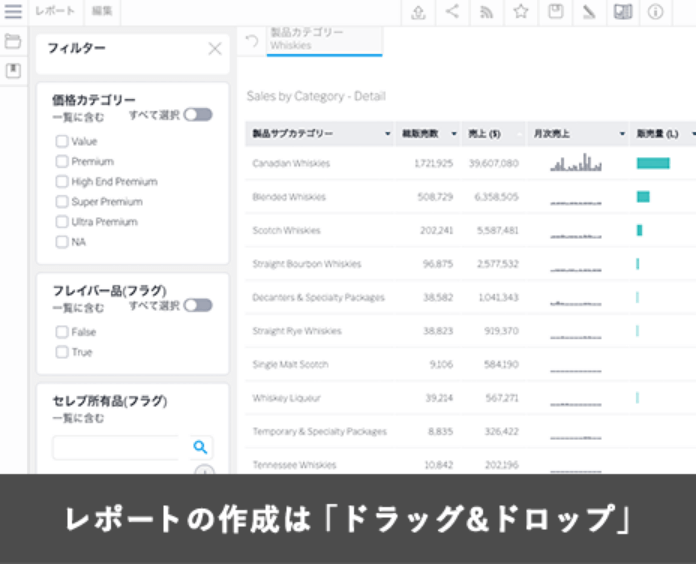Check the Premium checkbox
This screenshot has height=564, width=696.
62,162
